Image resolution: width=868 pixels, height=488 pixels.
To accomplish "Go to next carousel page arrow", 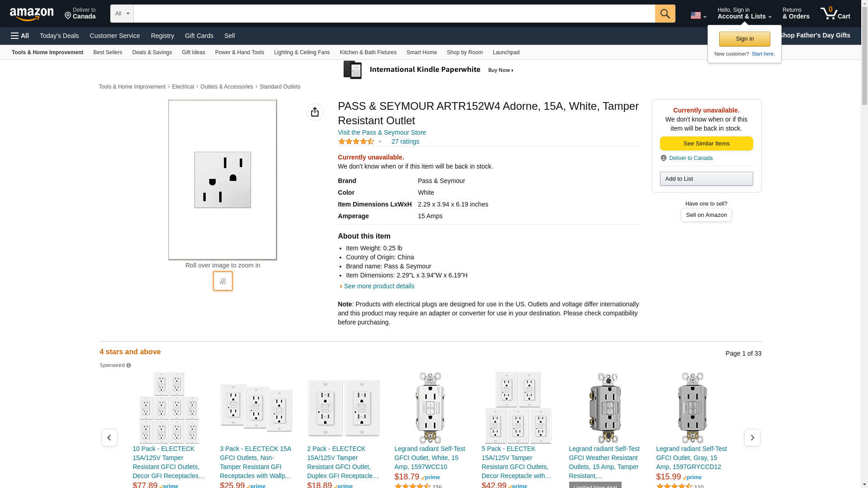I will (752, 437).
